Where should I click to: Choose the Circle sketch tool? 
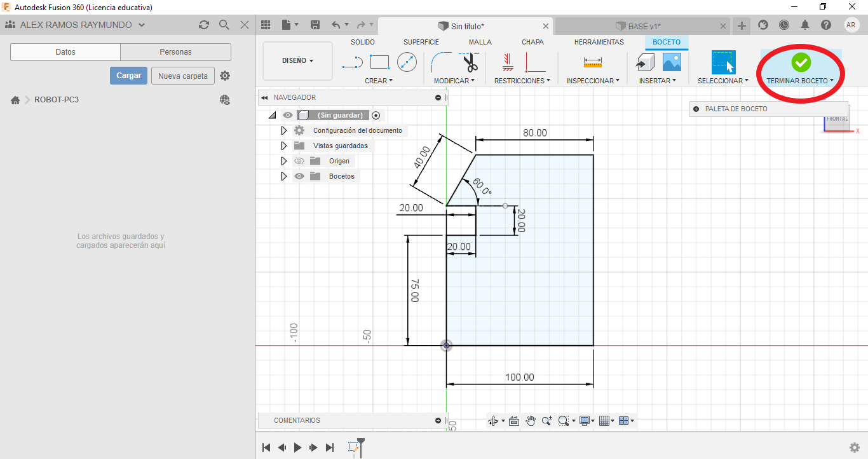point(407,62)
